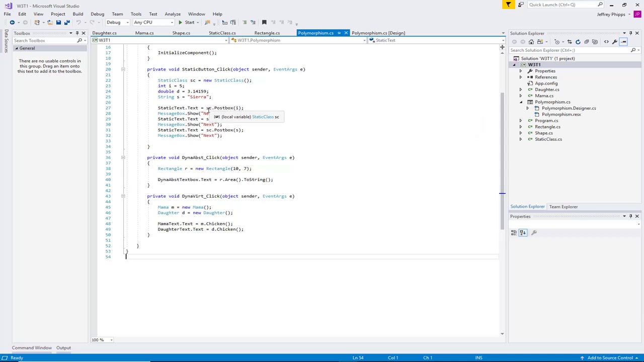Click the notifications flag icon

[x=509, y=5]
